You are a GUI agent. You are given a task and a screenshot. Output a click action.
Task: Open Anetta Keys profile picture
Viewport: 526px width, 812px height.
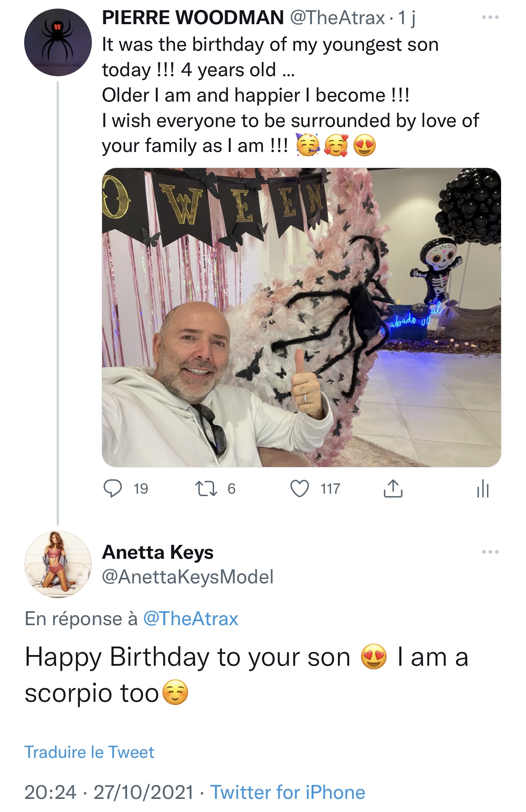pyautogui.click(x=58, y=564)
